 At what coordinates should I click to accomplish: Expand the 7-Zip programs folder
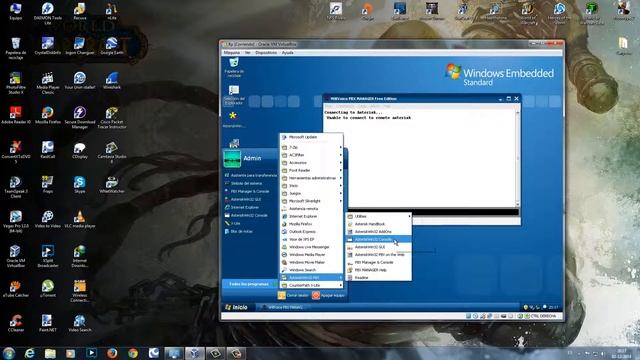pos(311,147)
